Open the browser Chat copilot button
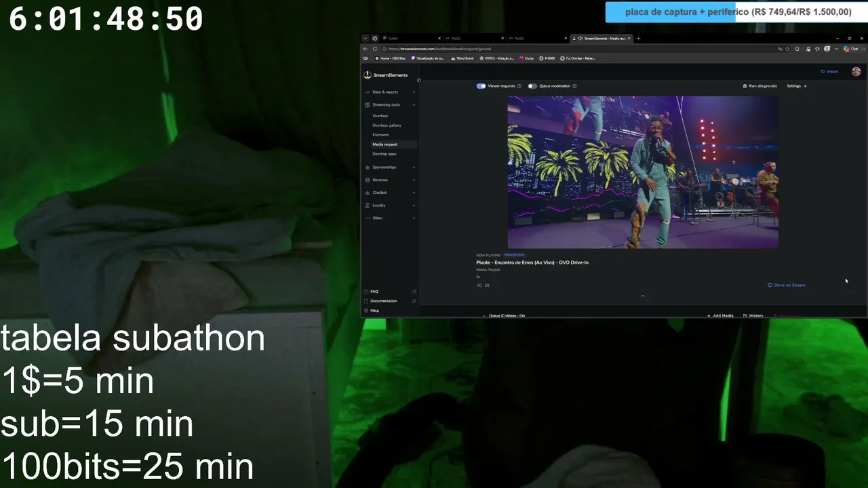This screenshot has height=488, width=868. click(852, 49)
